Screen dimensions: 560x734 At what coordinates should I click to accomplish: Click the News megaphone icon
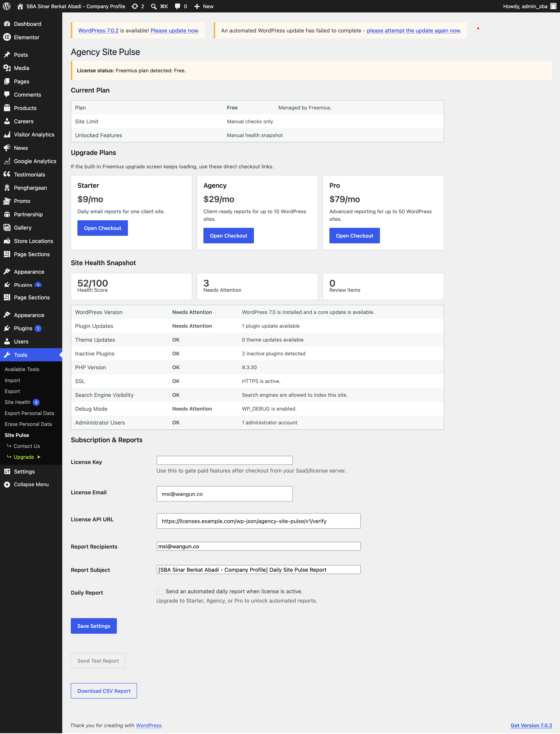7,148
